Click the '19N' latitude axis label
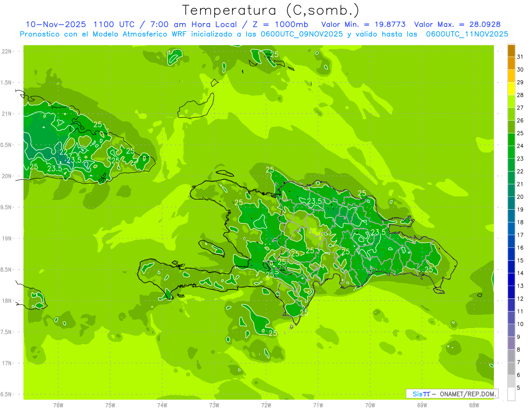 (8, 239)
